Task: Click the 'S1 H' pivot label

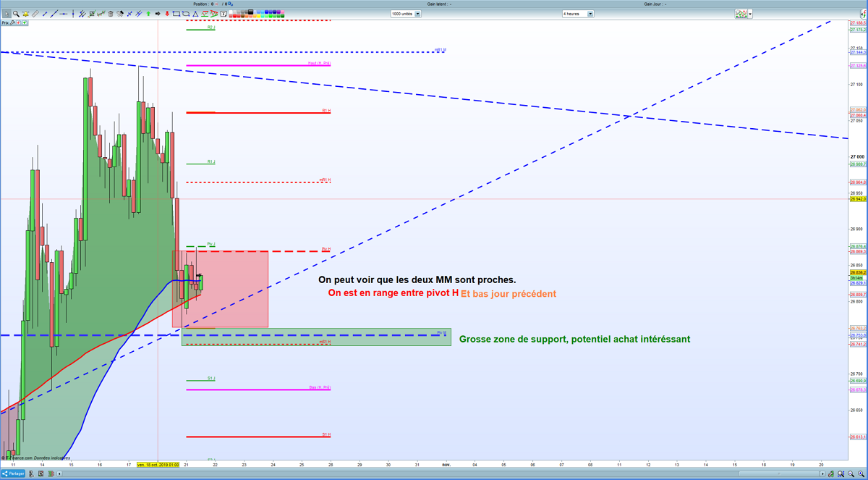Action: click(326, 434)
